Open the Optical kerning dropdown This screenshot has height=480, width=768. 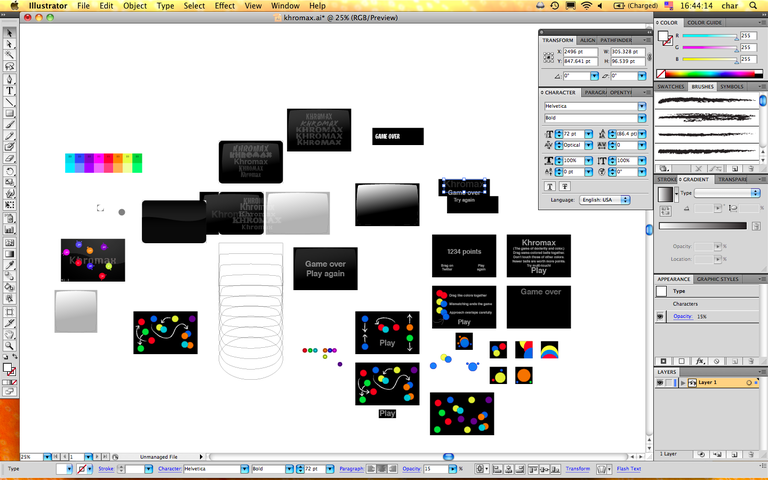pos(588,145)
